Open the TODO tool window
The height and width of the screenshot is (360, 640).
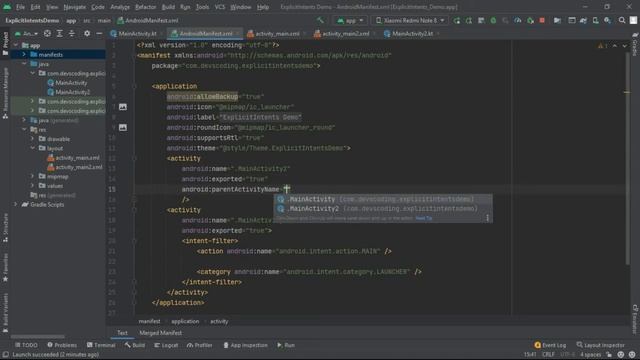pyautogui.click(x=26, y=345)
